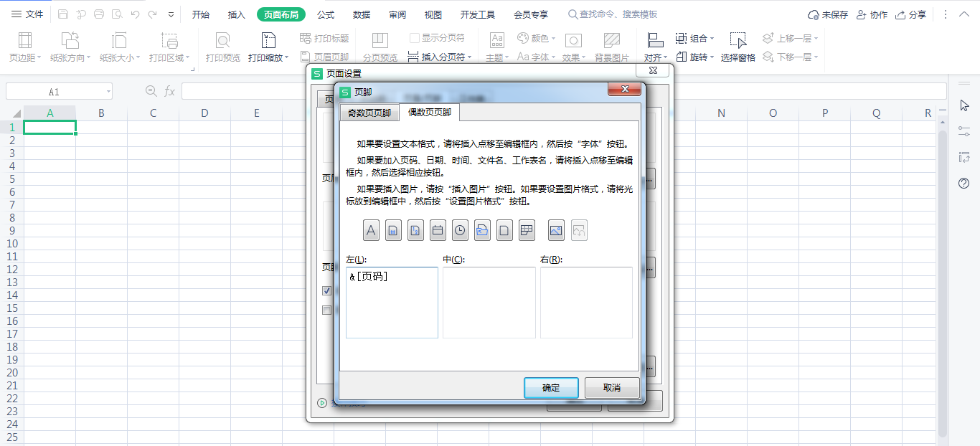Confirm footer with the 确定 button
The width and height of the screenshot is (980, 446).
551,388
